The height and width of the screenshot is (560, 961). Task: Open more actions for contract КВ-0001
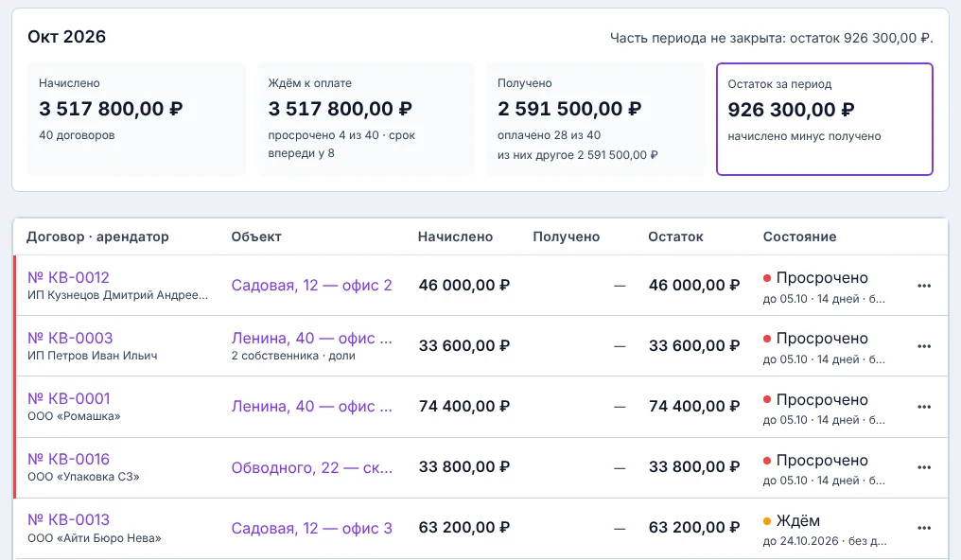point(923,407)
